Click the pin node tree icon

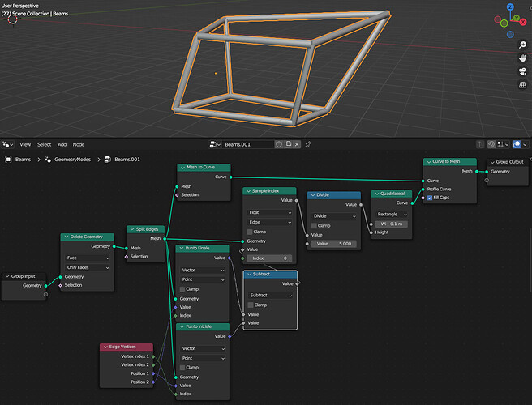click(307, 144)
